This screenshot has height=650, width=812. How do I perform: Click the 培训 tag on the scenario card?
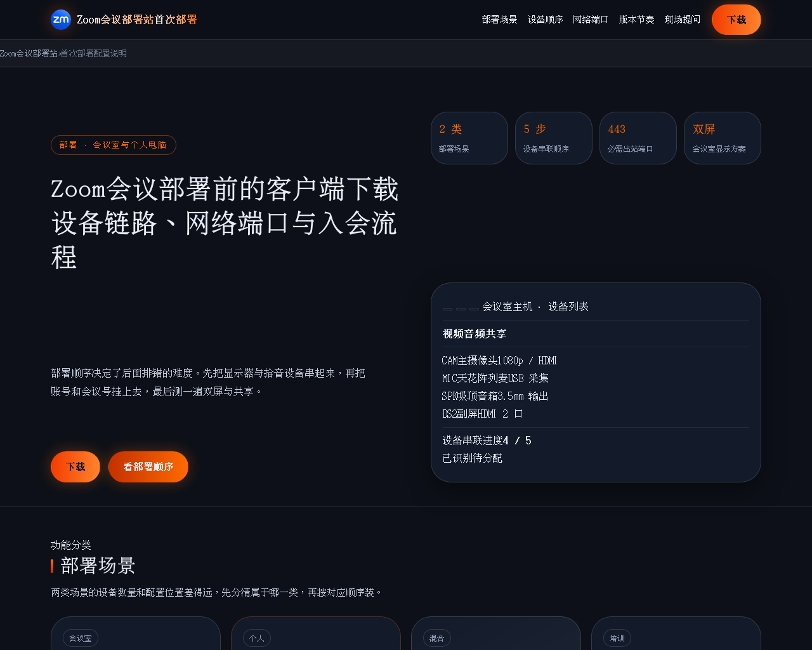click(617, 638)
